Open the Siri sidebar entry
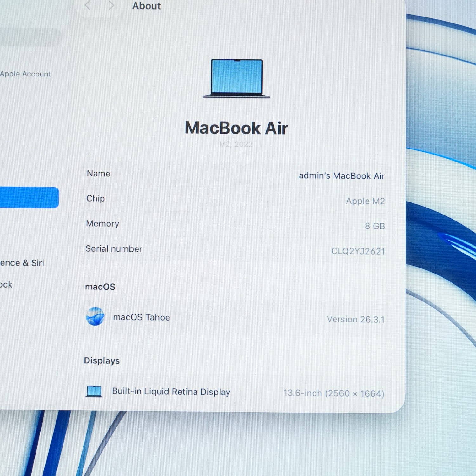The image size is (476, 476). [x=22, y=263]
